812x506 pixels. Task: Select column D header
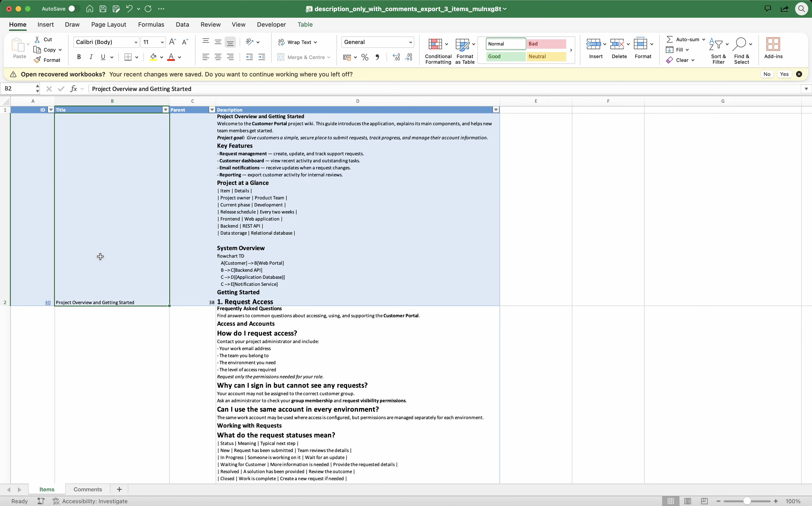pyautogui.click(x=358, y=101)
